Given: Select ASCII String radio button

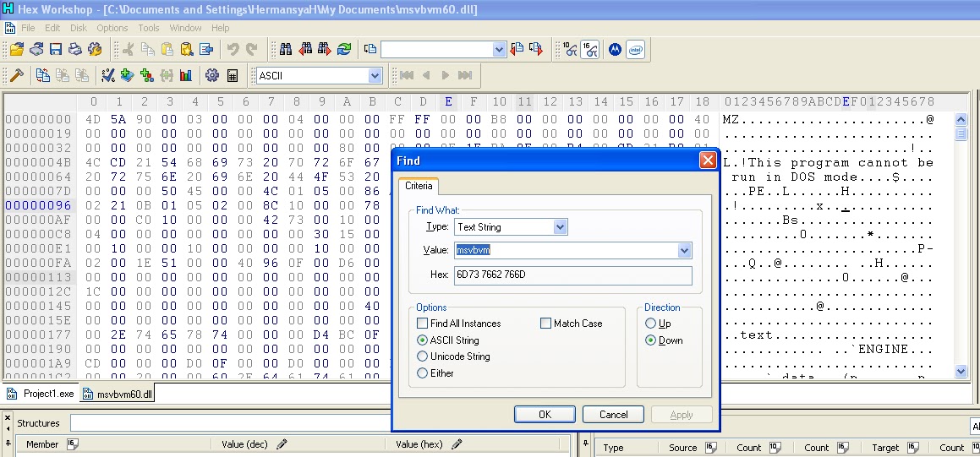Looking at the screenshot, I should (x=423, y=340).
